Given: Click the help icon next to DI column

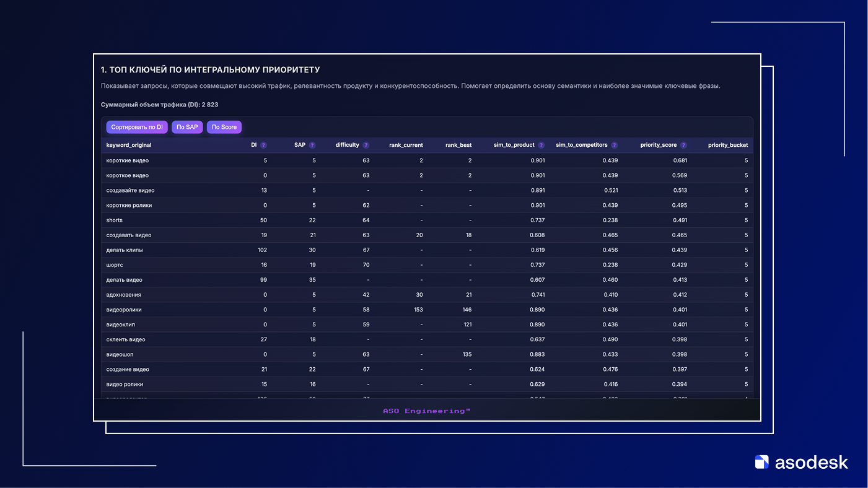Looking at the screenshot, I should pos(263,146).
